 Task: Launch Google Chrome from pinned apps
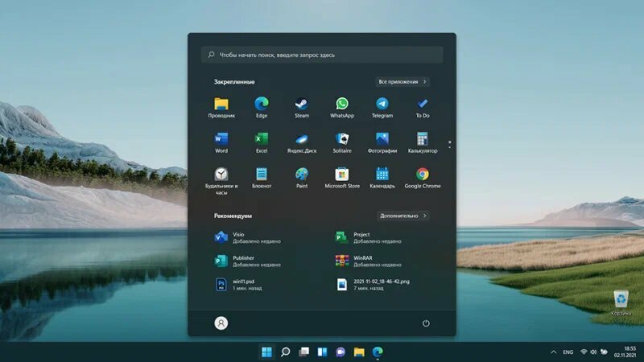click(422, 178)
